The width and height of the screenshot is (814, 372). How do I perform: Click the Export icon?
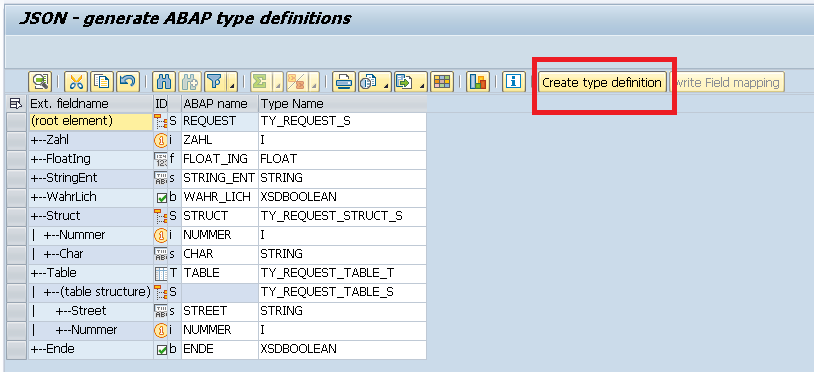[405, 82]
